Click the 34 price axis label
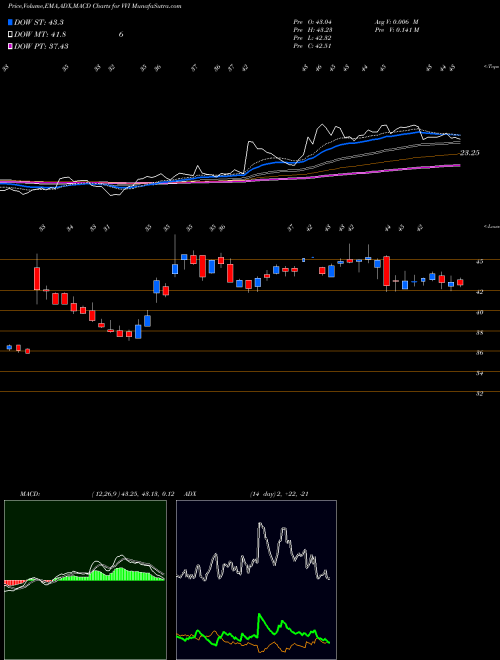Viewport: 500px width, 660px height. click(479, 373)
